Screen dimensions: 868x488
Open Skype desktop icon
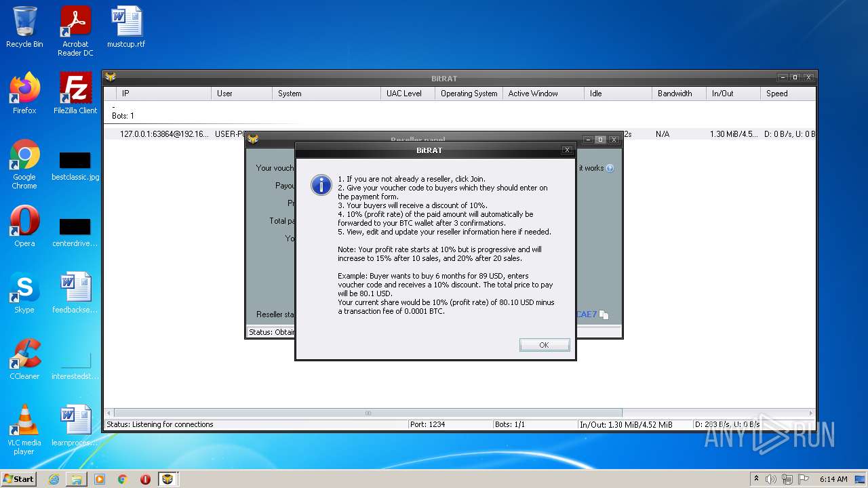tap(24, 293)
